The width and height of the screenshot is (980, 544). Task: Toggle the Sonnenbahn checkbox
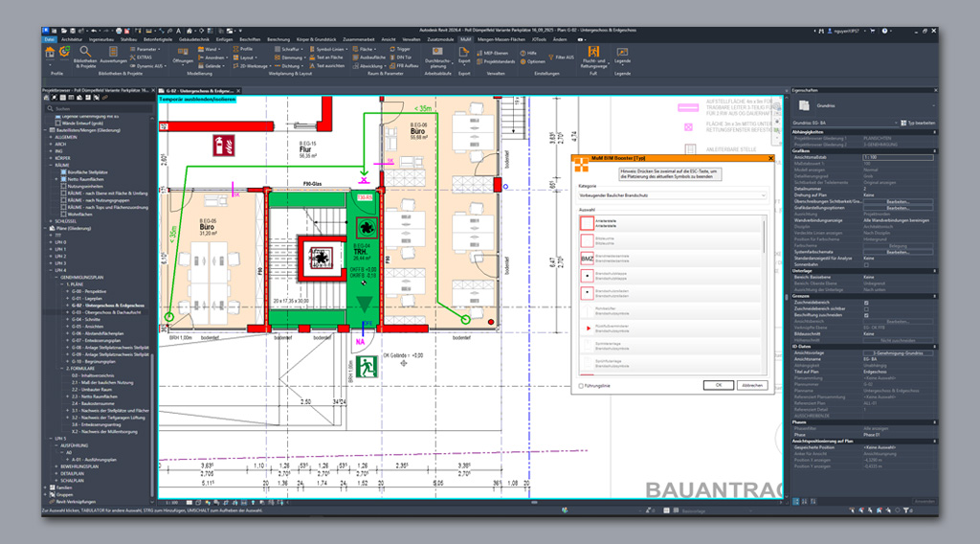click(x=866, y=264)
